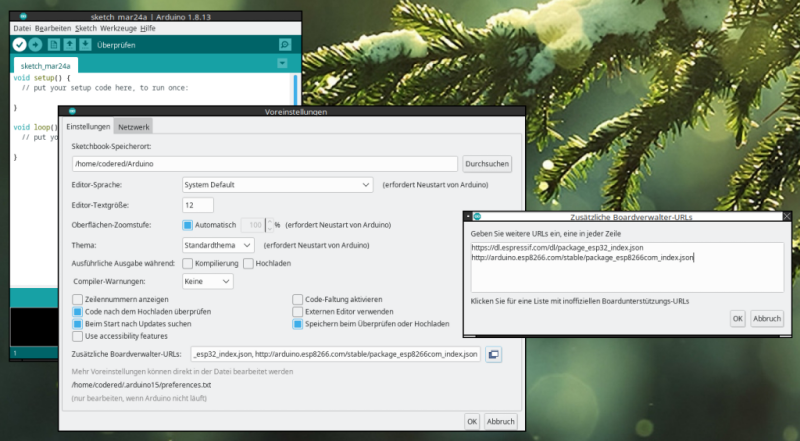Click the zoom percentage value field
The width and height of the screenshot is (800, 441).
[253, 225]
